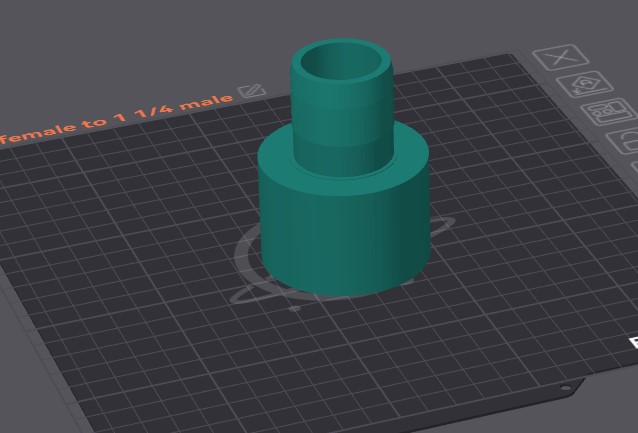Click the remove plate X icon
Screen dimensions: 638x433
click(x=561, y=57)
